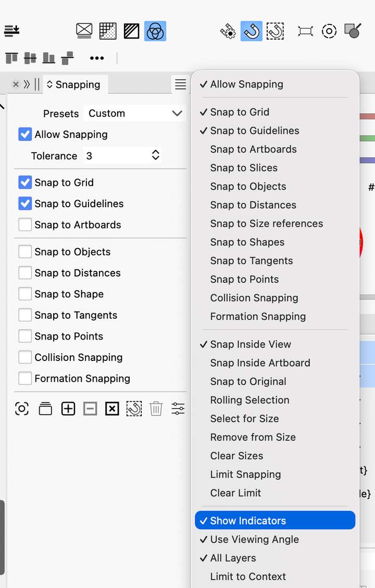Click the trash icon in Snapping panel
The height and width of the screenshot is (588, 375).
(156, 409)
